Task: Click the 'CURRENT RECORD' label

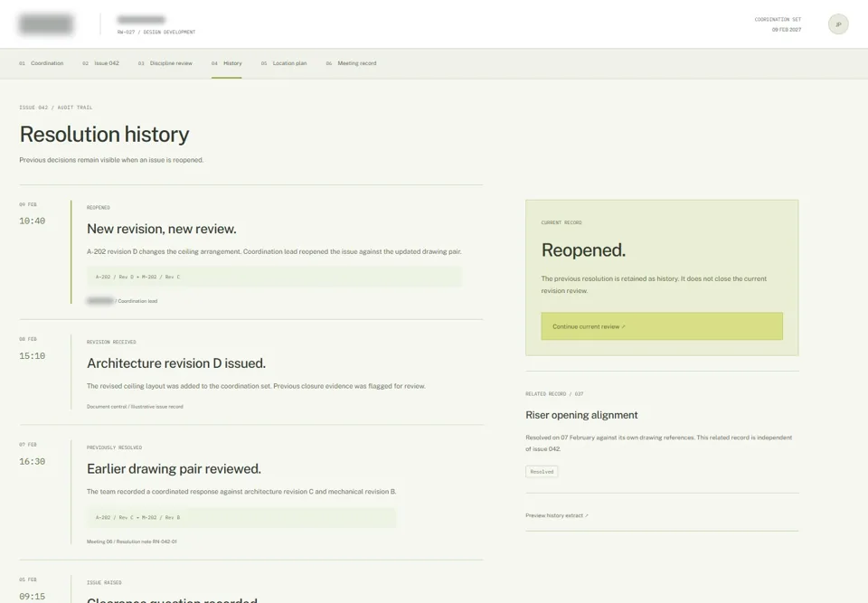Action: (561, 222)
